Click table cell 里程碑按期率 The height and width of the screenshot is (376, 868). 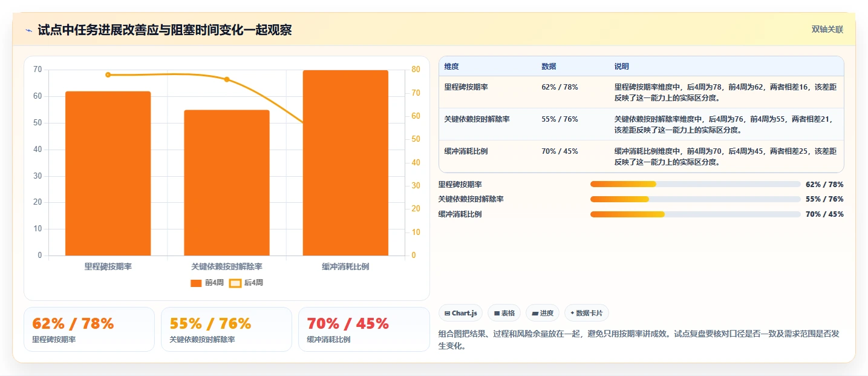(466, 87)
